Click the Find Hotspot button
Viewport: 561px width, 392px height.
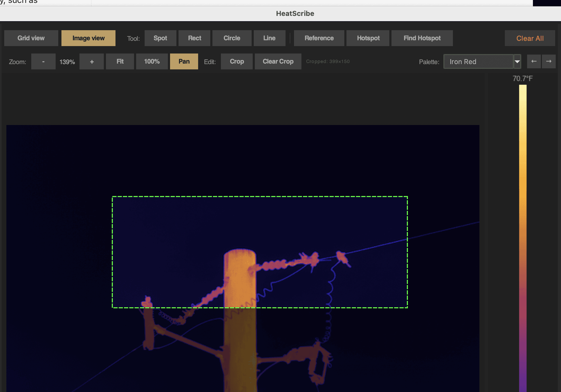pyautogui.click(x=422, y=38)
